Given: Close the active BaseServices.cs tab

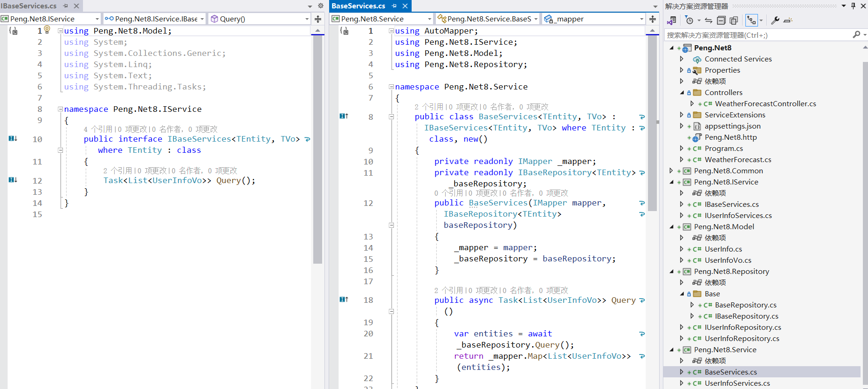Looking at the screenshot, I should [x=405, y=6].
